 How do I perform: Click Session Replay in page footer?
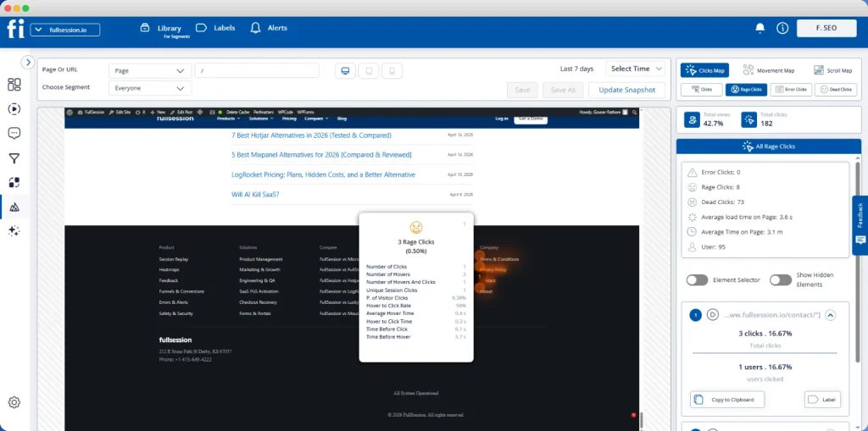point(173,259)
